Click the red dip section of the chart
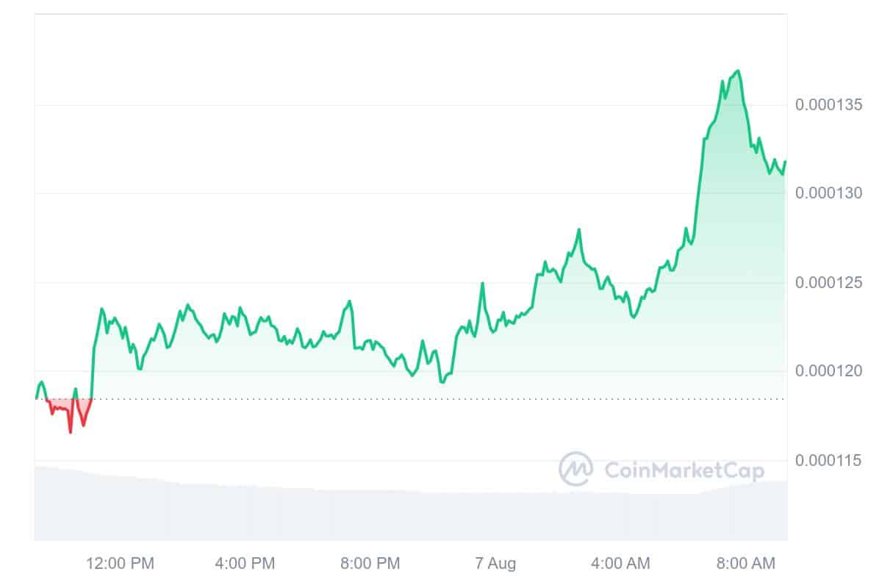Screen dimensions: 882x588 pyautogui.click(x=68, y=412)
